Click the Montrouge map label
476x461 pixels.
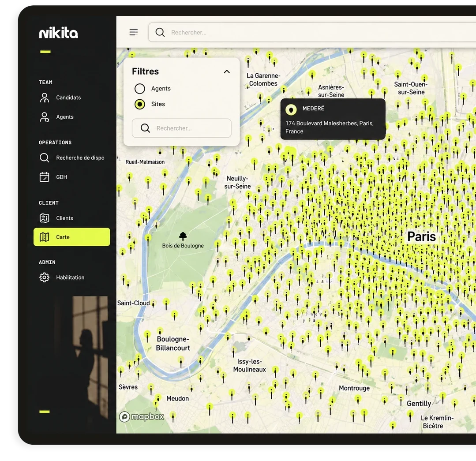354,388
